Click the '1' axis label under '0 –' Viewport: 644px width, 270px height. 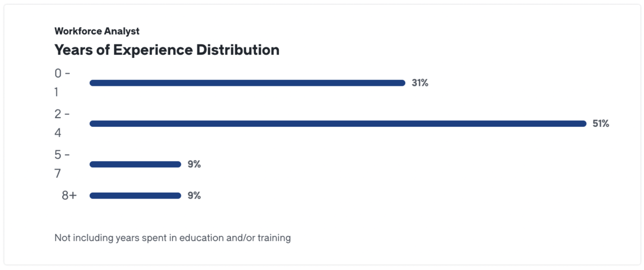click(x=57, y=92)
